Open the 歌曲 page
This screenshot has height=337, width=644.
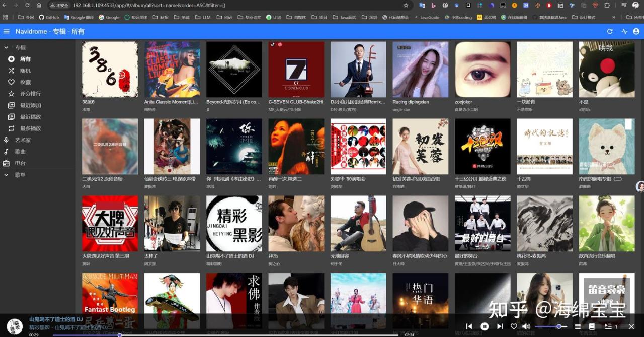[x=38, y=152]
